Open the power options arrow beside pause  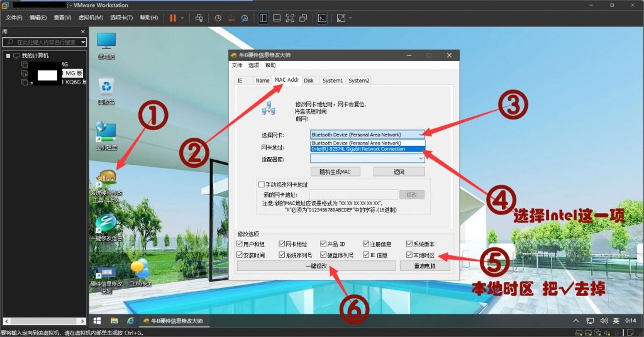182,18
